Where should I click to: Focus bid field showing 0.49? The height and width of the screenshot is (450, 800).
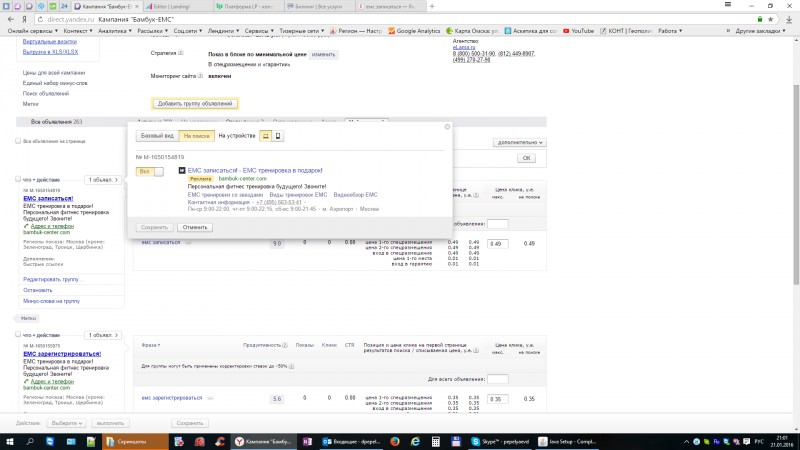coord(497,244)
